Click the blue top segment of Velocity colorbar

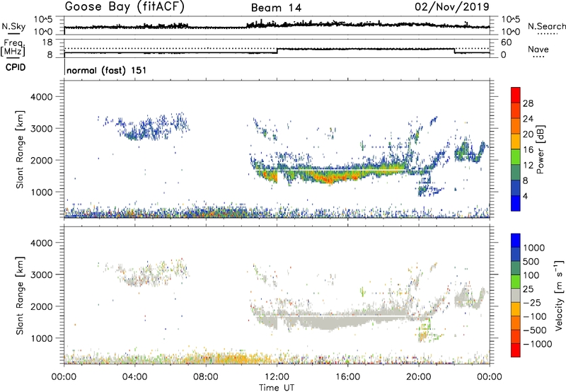coord(516,241)
